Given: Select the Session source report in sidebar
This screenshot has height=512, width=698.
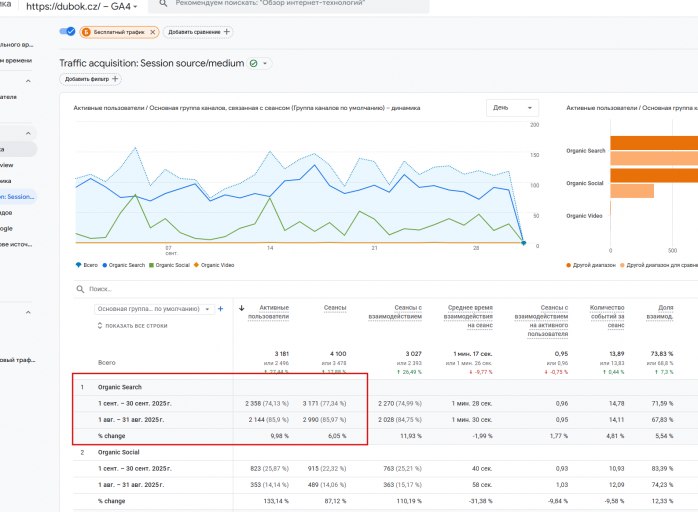Looking at the screenshot, I should point(17,196).
